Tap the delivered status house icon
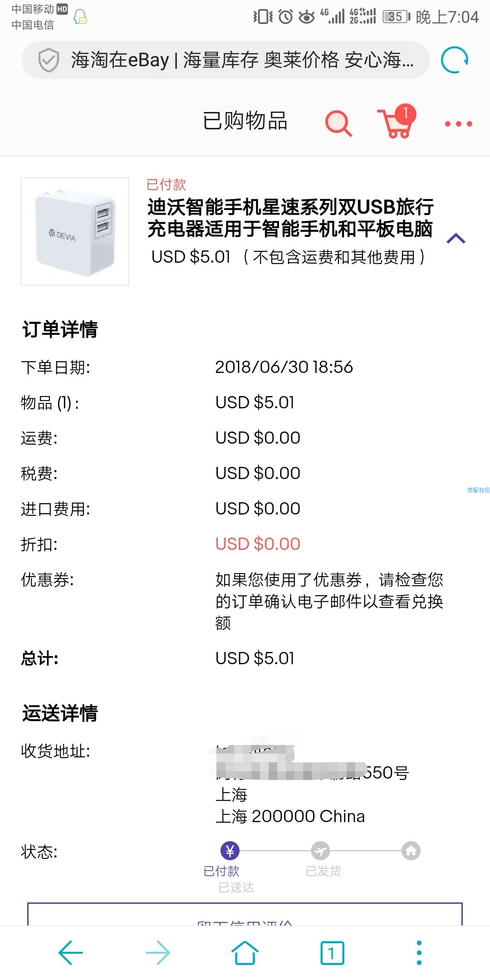This screenshot has width=490, height=980. coord(411,851)
